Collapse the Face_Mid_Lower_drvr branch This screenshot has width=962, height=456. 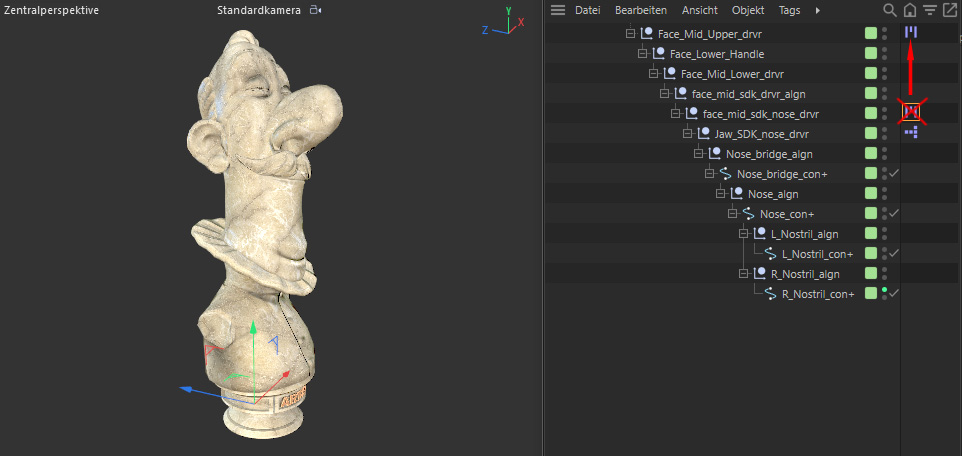pos(653,74)
